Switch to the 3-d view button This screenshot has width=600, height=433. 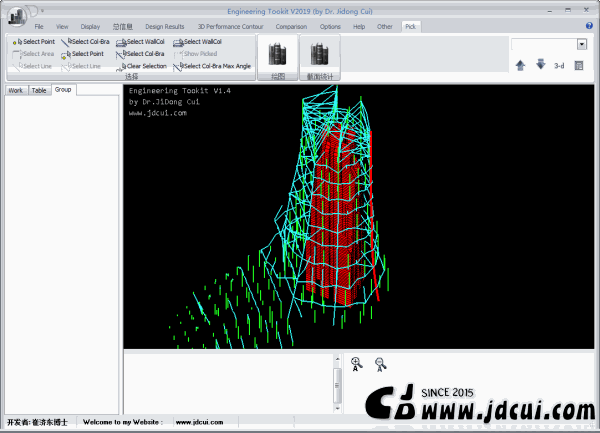pyautogui.click(x=559, y=66)
